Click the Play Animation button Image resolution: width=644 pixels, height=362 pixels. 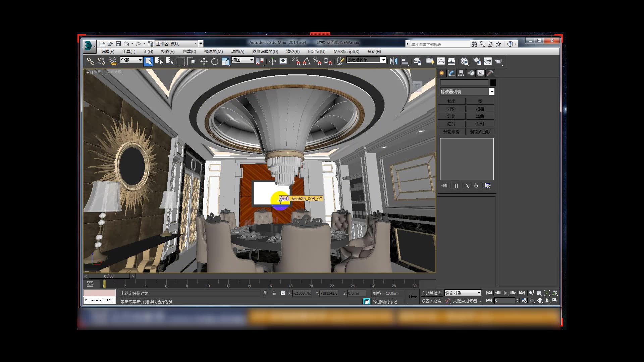click(x=506, y=293)
